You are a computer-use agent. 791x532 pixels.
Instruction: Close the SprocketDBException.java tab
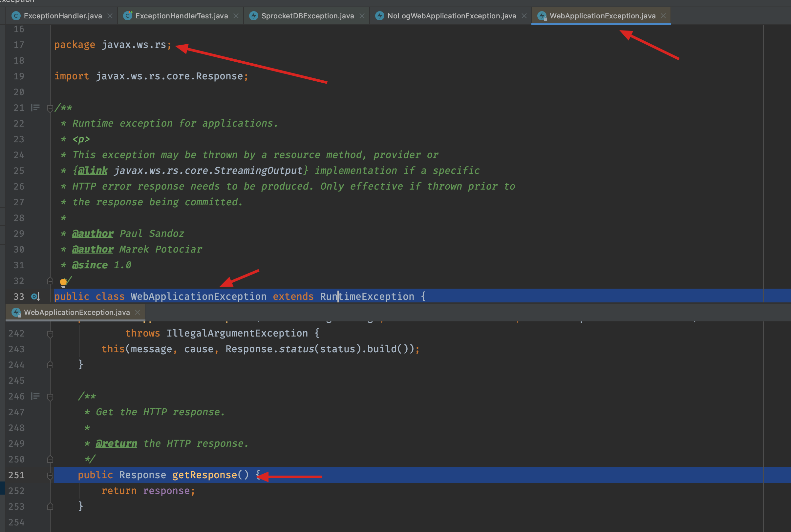tap(362, 16)
